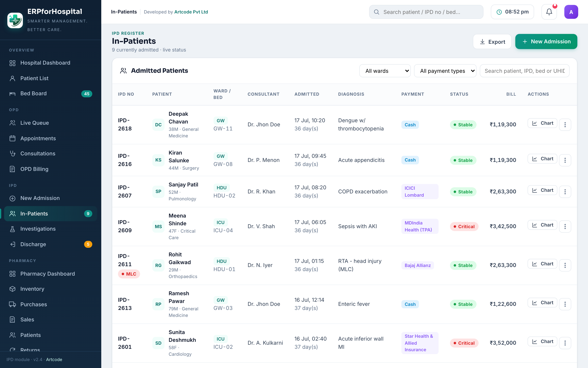Screen dimensions: 588x368
Task: Open user avatar 'A' menu
Action: [x=571, y=12]
